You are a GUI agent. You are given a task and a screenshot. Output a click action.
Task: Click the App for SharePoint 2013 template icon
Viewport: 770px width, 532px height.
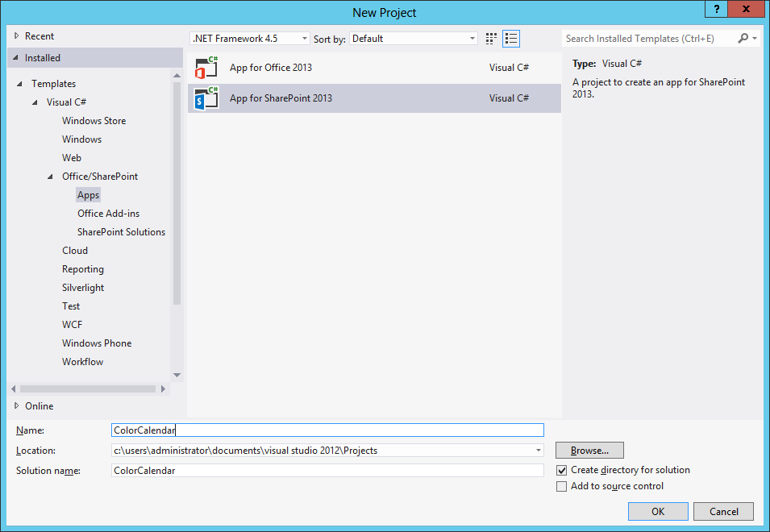[x=206, y=98]
